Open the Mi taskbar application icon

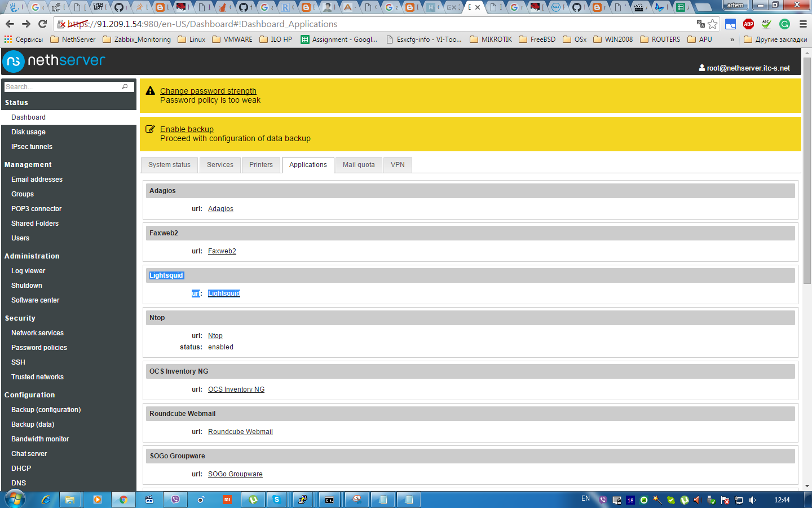tap(227, 500)
